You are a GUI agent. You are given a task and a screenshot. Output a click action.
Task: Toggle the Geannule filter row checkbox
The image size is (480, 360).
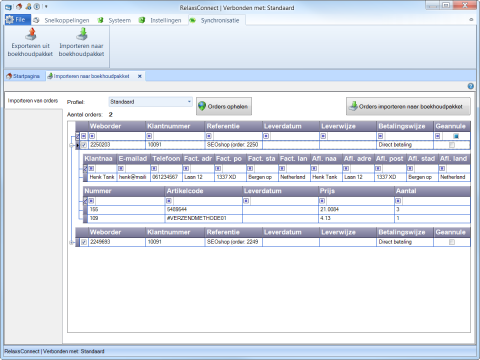pyautogui.click(x=456, y=136)
